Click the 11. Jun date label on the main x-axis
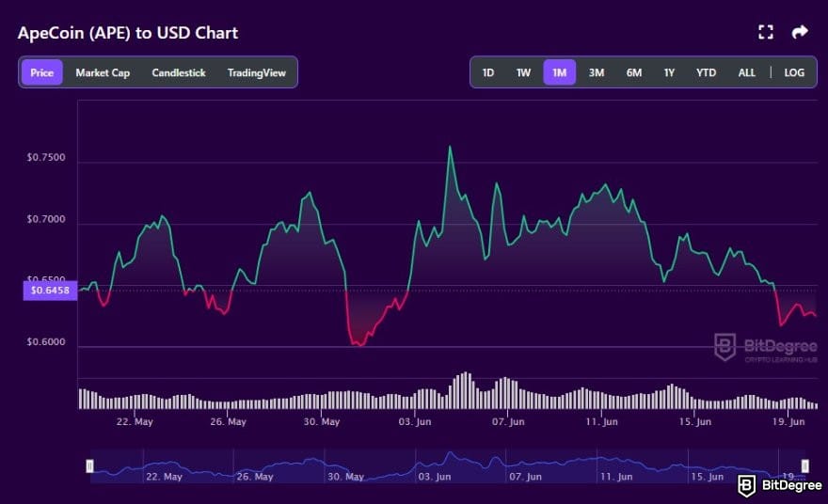828x504 pixels. pyautogui.click(x=601, y=421)
